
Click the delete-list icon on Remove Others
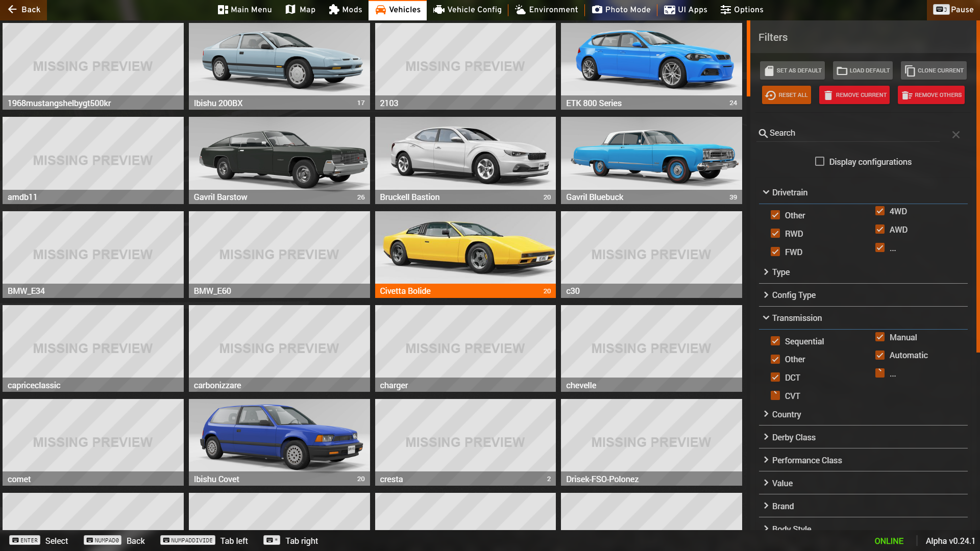coord(907,95)
